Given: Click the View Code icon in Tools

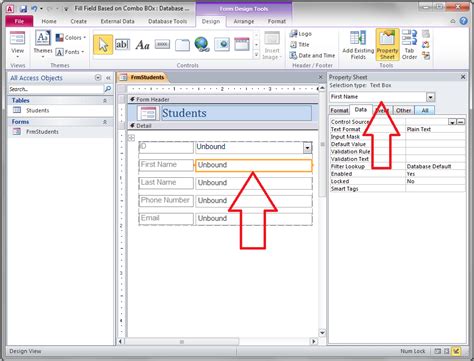Looking at the screenshot, I should (426, 45).
